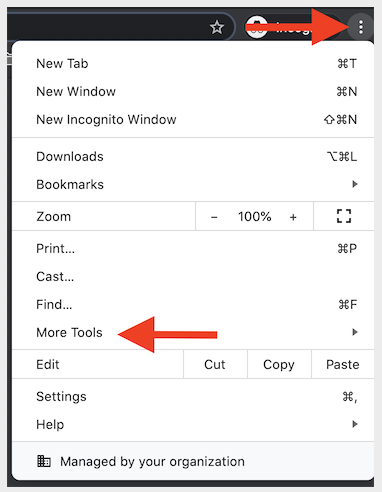Bookmark this page with the star icon

[217, 27]
